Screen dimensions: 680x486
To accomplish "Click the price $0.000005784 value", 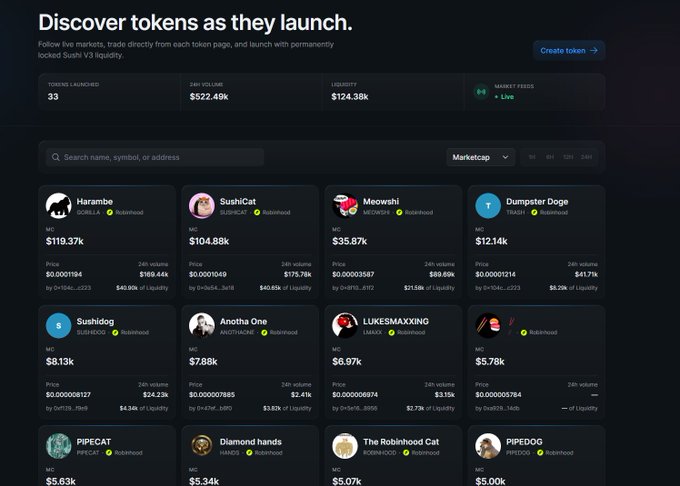I will (x=498, y=395).
